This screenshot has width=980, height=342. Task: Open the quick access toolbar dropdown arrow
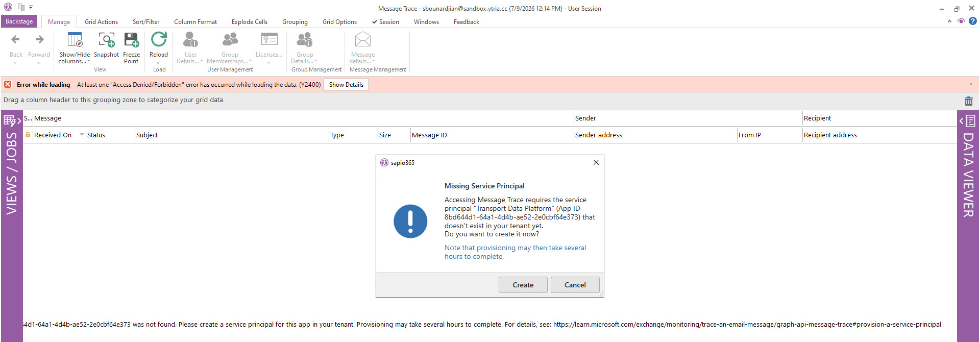coord(31,7)
